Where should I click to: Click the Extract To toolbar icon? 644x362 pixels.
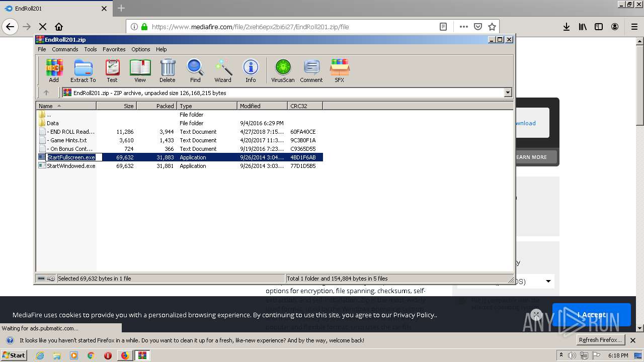click(x=83, y=70)
